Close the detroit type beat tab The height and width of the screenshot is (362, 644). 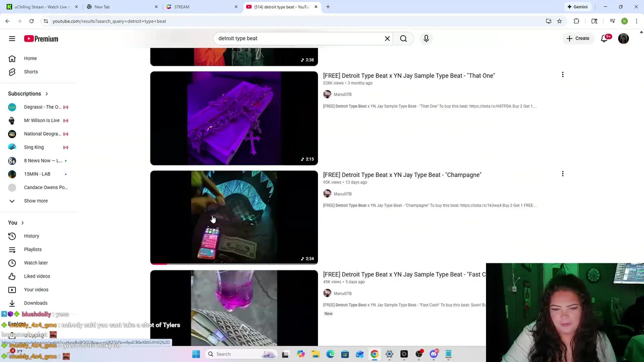pos(316,7)
